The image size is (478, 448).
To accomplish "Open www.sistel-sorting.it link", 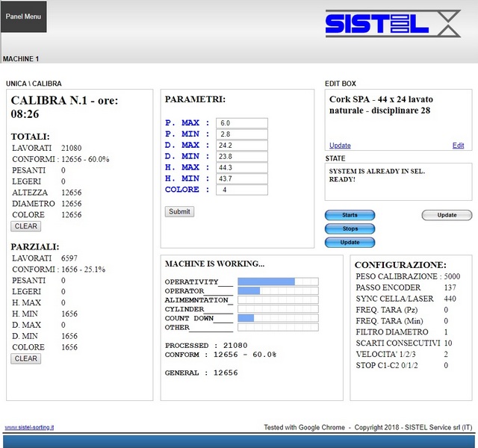I will click(x=30, y=427).
